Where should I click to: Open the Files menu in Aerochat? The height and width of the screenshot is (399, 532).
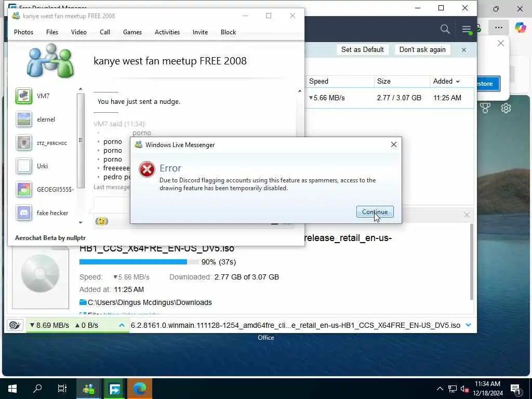click(x=52, y=32)
